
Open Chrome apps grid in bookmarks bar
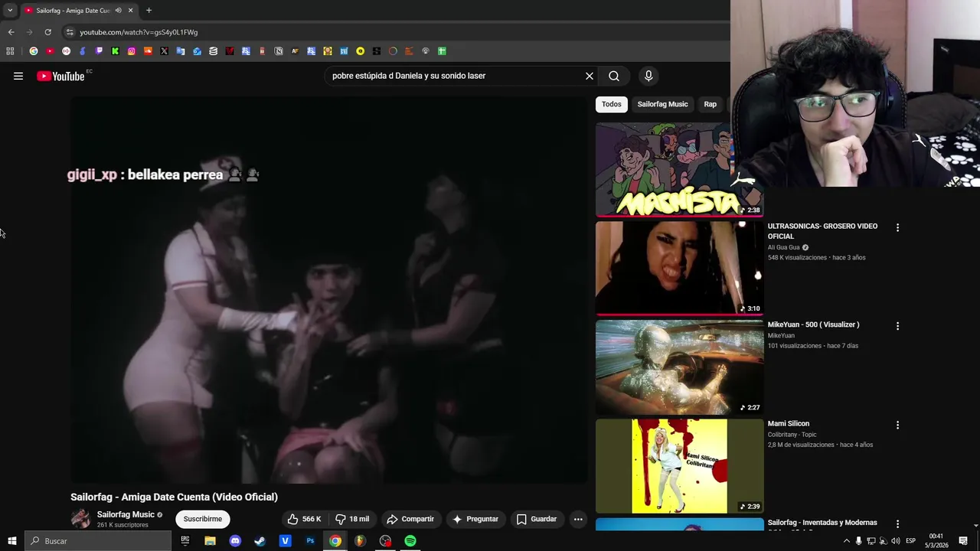tap(10, 51)
